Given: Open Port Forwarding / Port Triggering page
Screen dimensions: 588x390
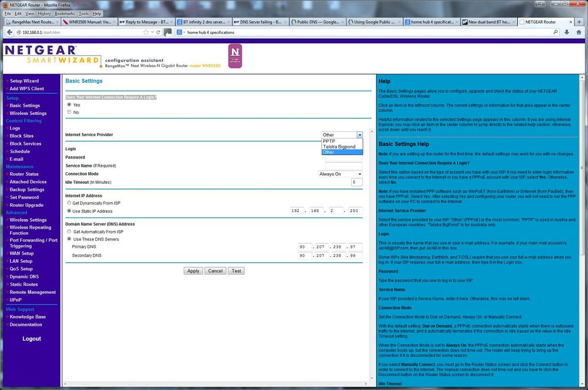Looking at the screenshot, I should 34,243.
